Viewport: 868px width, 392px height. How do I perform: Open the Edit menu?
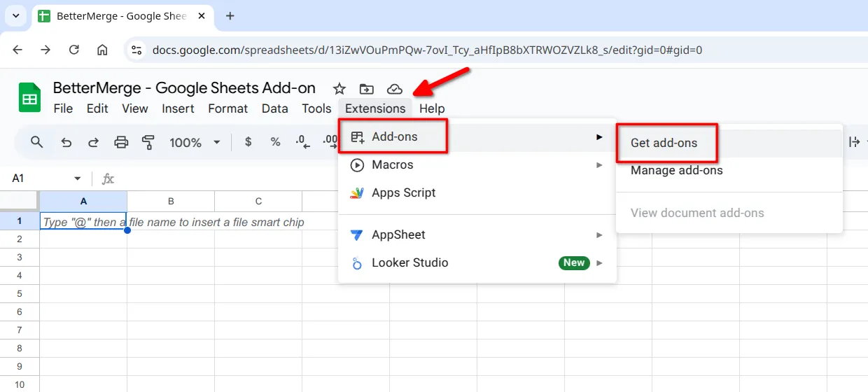pos(97,108)
